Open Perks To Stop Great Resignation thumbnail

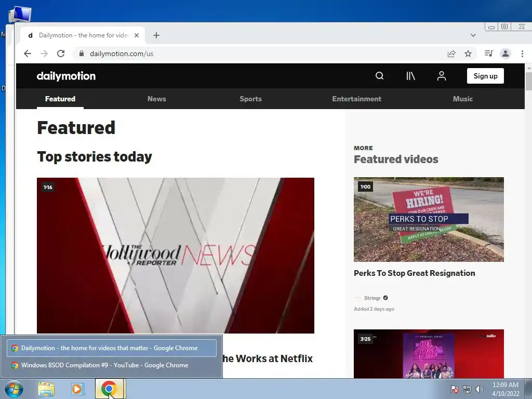point(429,219)
